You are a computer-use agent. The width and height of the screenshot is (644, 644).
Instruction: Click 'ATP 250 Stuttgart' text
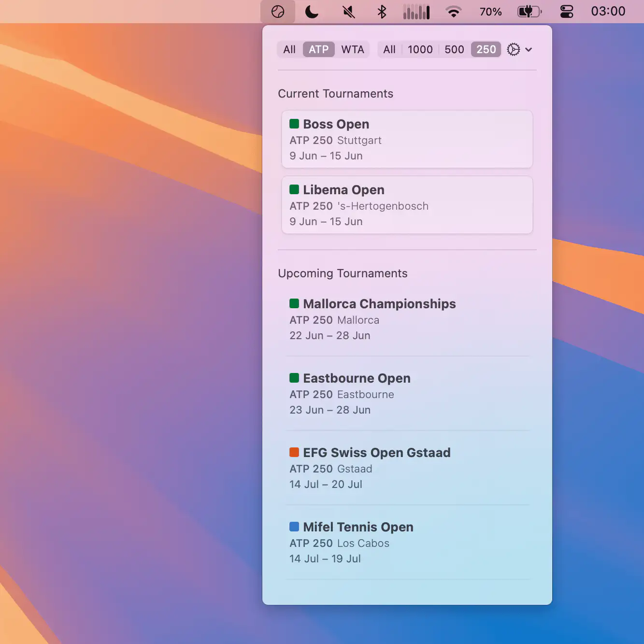point(335,141)
